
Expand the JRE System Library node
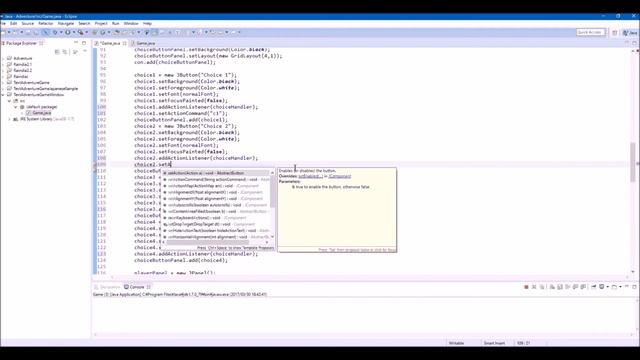[10, 119]
